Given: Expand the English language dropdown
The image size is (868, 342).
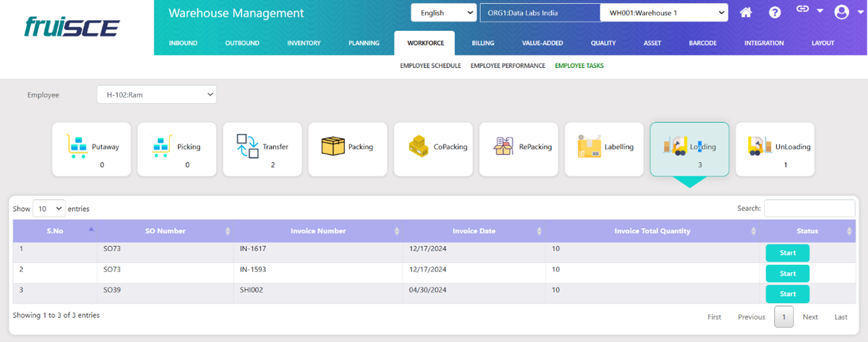Looking at the screenshot, I should (x=443, y=13).
